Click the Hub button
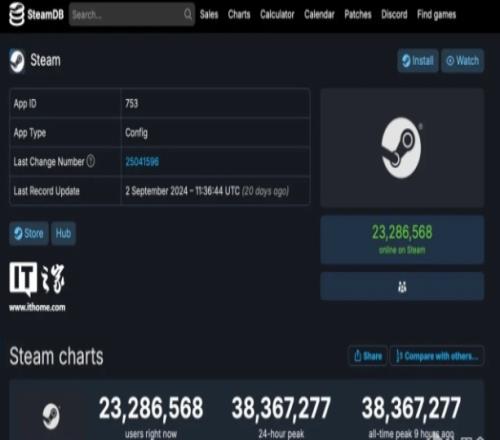This screenshot has height=440, width=500. (x=63, y=233)
